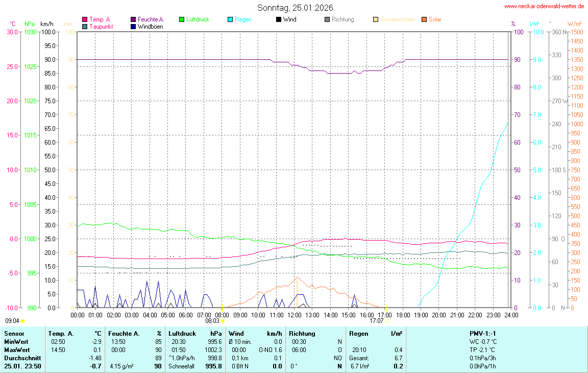Click the Sonnenschein legend square
The height and width of the screenshot is (373, 588).
click(x=376, y=19)
